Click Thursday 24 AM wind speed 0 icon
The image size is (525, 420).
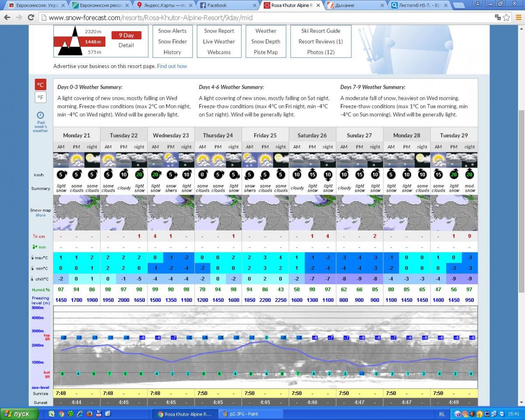(x=202, y=175)
